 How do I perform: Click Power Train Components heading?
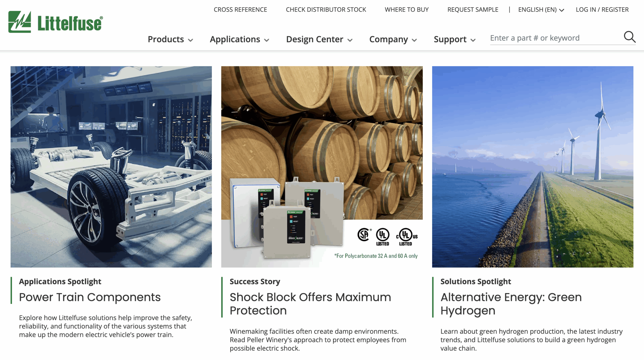(x=90, y=297)
